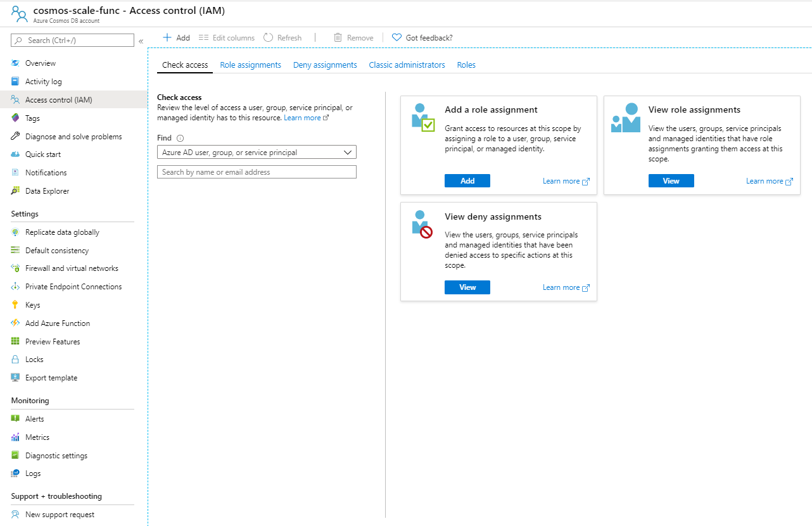Click the Search by name or email field
Viewport: 812px width, 526px height.
257,172
